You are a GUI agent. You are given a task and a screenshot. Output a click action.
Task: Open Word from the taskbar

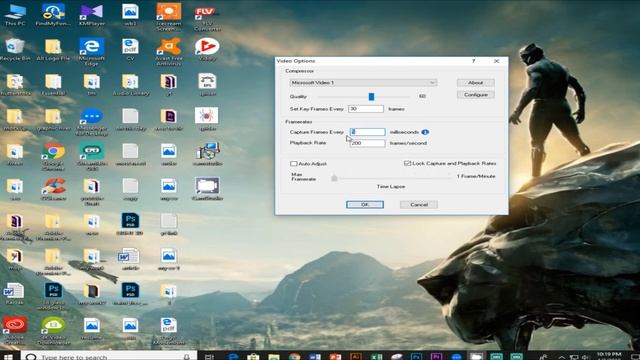(x=315, y=356)
